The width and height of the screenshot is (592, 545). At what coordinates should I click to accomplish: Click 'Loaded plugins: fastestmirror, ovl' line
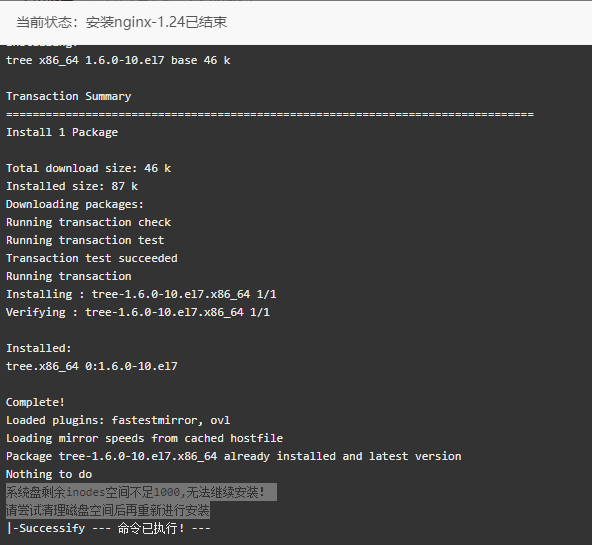point(118,420)
